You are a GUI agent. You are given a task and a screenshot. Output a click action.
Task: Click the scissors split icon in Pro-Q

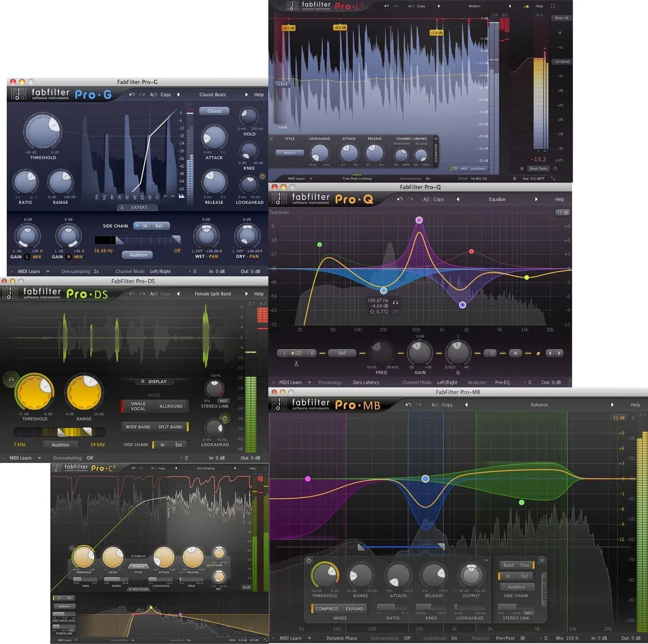coord(296,363)
